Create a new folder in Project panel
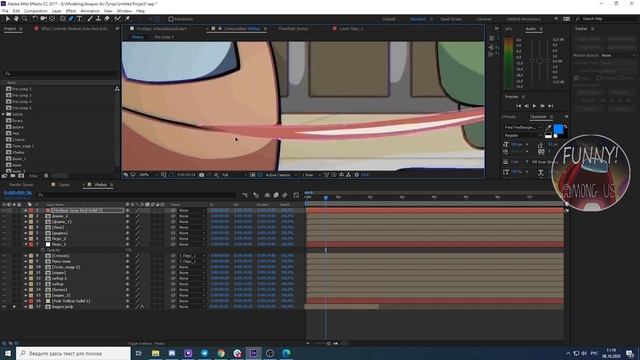This screenshot has width=640, height=360. (13, 176)
